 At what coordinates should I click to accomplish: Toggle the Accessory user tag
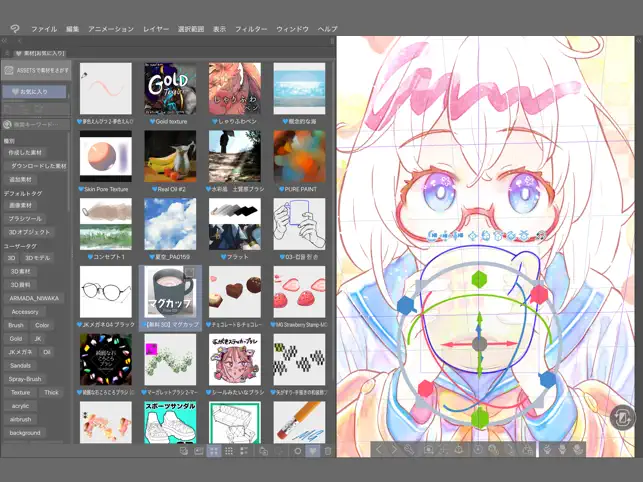click(25, 312)
